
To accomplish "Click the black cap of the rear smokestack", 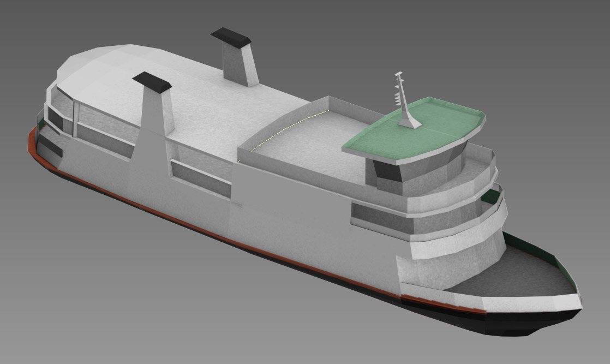I will [x=231, y=37].
